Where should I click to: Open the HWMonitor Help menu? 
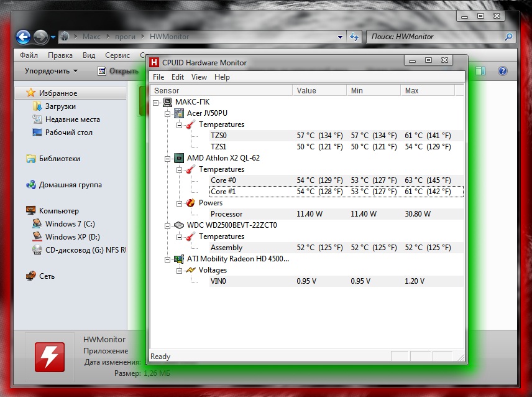[x=222, y=77]
